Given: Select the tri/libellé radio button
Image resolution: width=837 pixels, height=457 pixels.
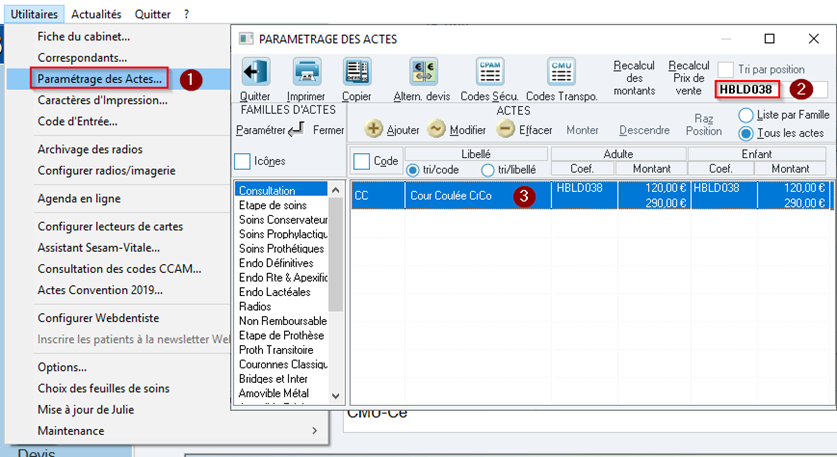Looking at the screenshot, I should click(487, 170).
